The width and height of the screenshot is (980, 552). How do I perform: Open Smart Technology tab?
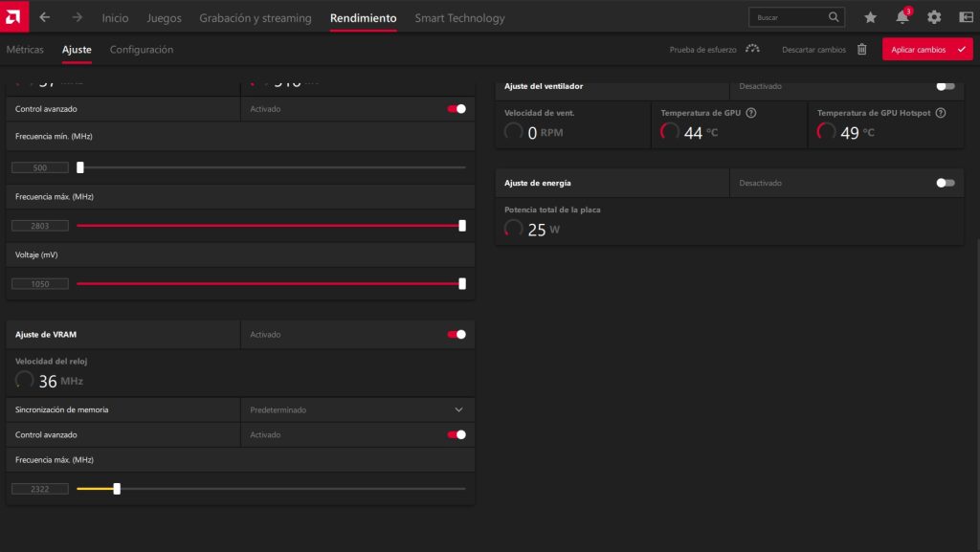tap(459, 18)
